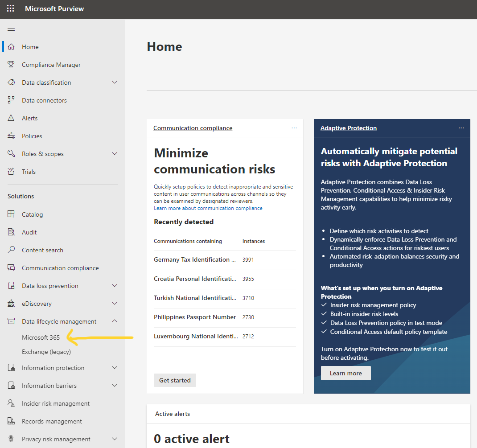Screen dimensions: 477x448
Task: Click the Trials gift icon
Action: pos(11,171)
